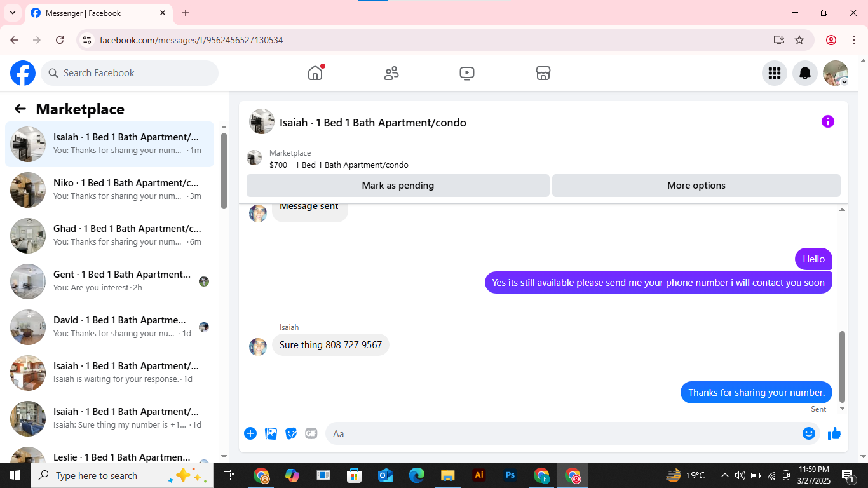Click the clock showing 11:59 PM
The height and width of the screenshot is (488, 868).
tap(814, 470)
